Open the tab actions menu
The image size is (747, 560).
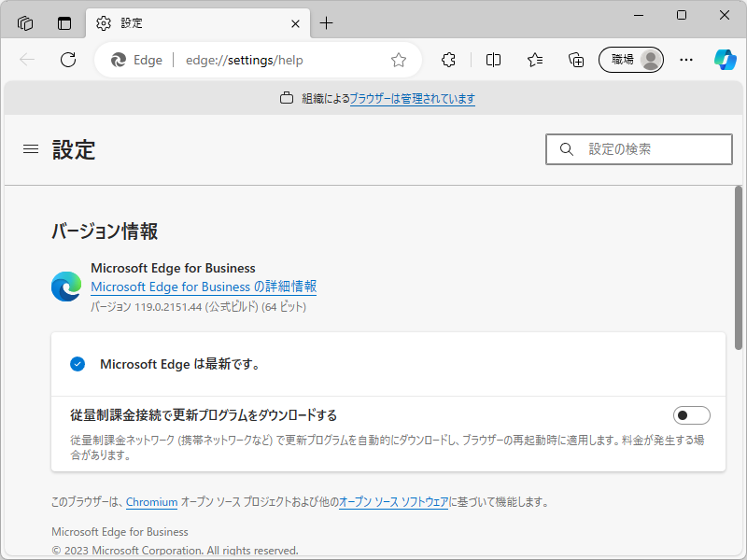63,22
